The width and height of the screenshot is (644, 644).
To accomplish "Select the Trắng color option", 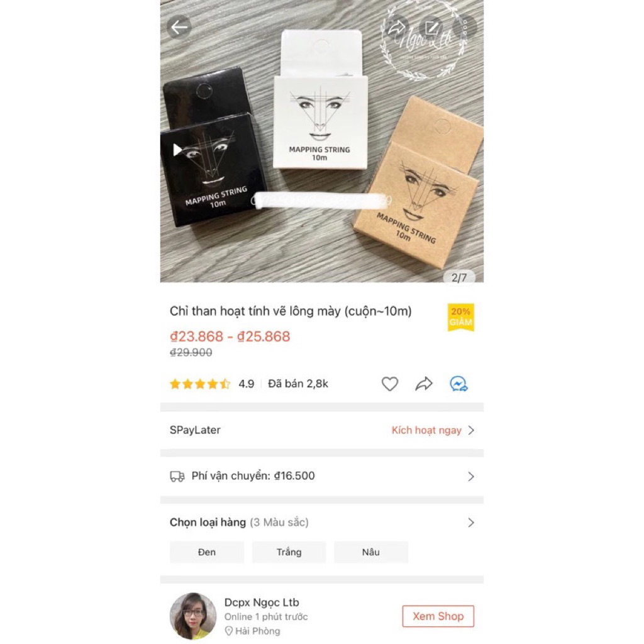I will click(x=289, y=552).
